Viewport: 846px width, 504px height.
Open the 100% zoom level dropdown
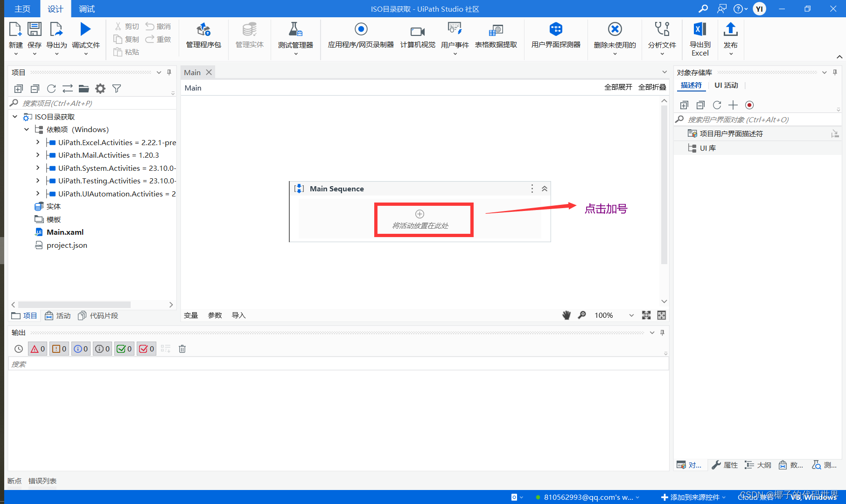[631, 315]
